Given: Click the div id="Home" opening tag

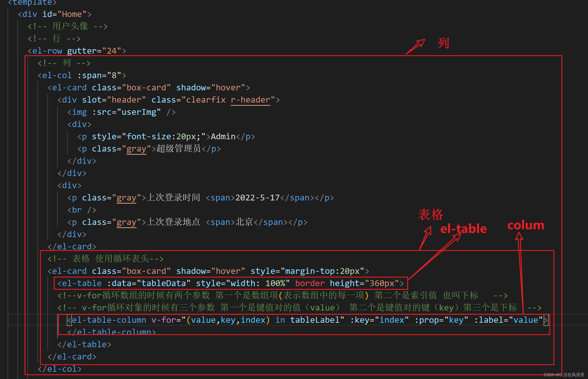Looking at the screenshot, I should [55, 14].
